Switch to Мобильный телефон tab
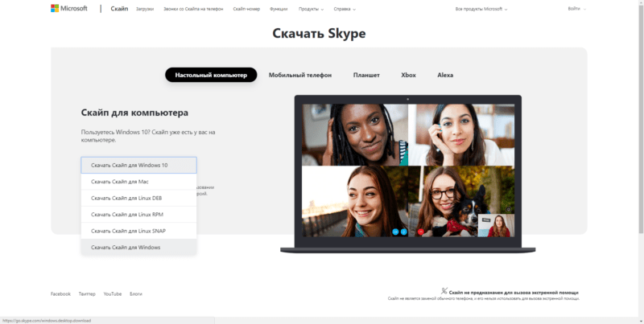 tap(299, 75)
